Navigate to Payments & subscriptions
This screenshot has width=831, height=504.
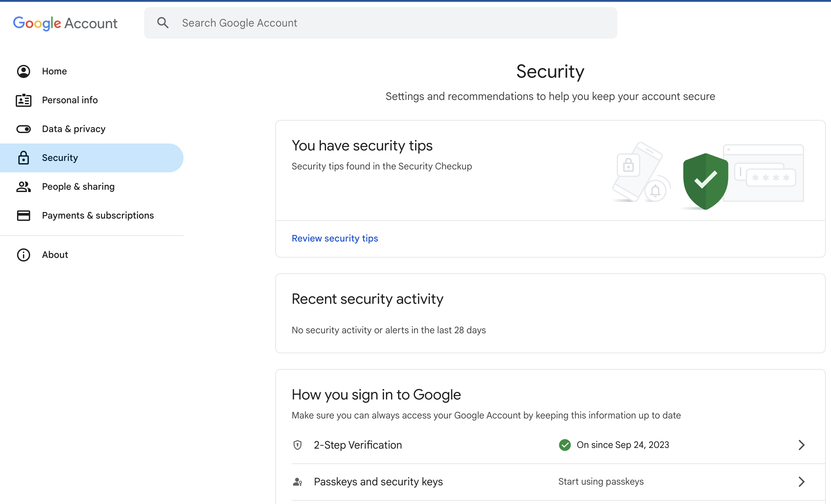pos(92,216)
